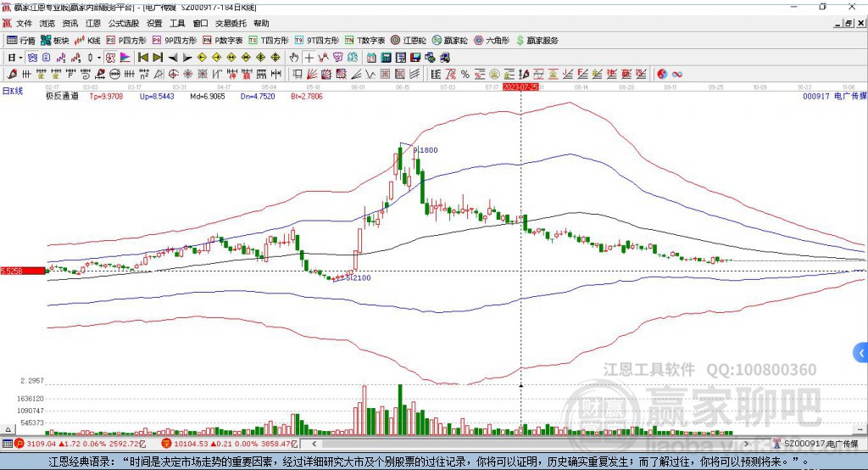Toggle the crosshair cursor tool
The width and height of the screenshot is (868, 470).
click(x=309, y=58)
